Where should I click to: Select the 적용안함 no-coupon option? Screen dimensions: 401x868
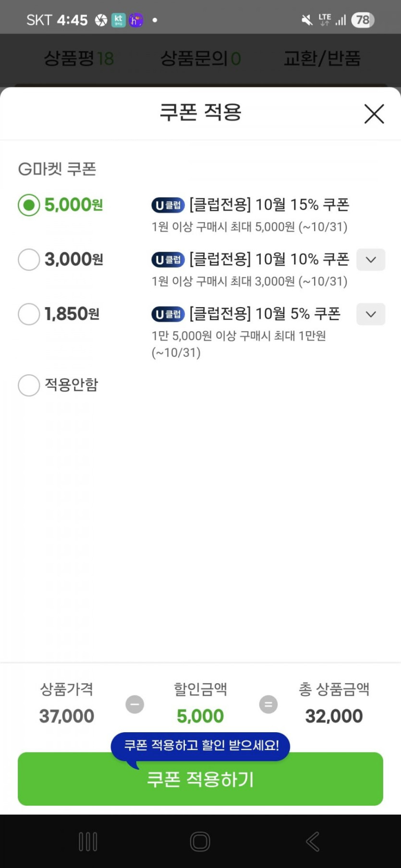pyautogui.click(x=29, y=385)
